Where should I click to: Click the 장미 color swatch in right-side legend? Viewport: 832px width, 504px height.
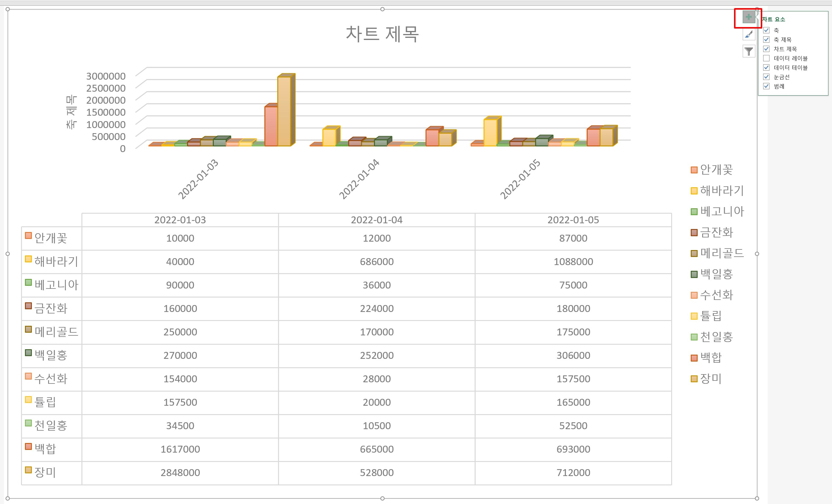tap(694, 379)
